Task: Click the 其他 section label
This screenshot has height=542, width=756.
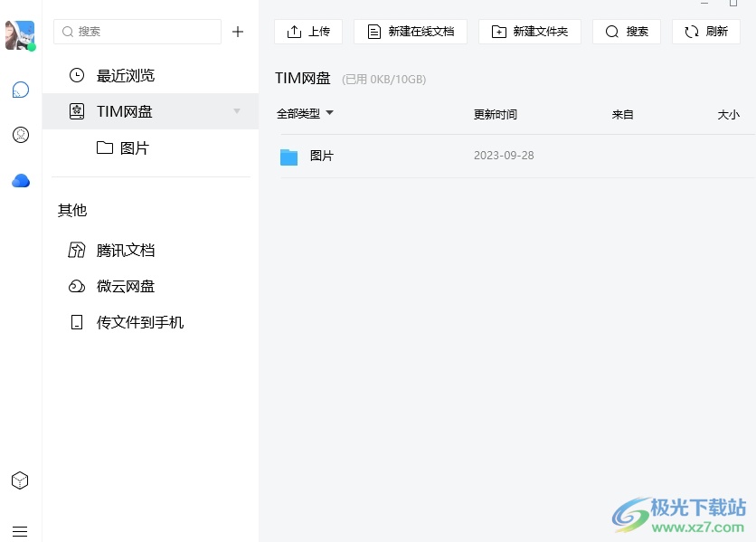Action: (72, 210)
